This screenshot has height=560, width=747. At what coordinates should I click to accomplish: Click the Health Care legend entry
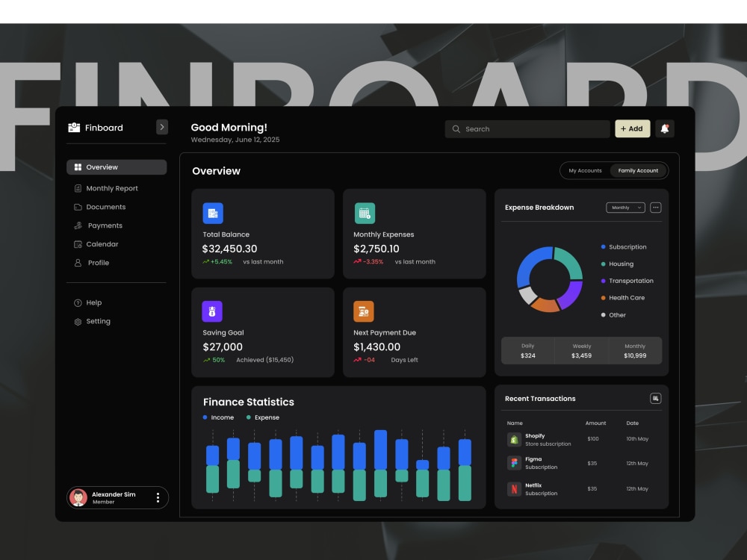(623, 298)
